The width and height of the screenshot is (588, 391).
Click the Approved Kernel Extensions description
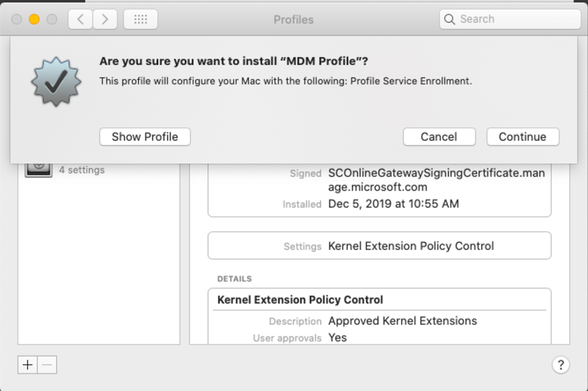(403, 321)
